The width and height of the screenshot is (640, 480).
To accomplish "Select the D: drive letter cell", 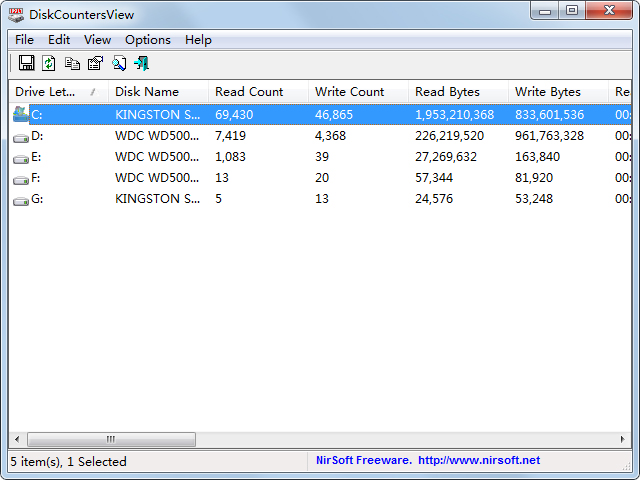I will coord(37,136).
